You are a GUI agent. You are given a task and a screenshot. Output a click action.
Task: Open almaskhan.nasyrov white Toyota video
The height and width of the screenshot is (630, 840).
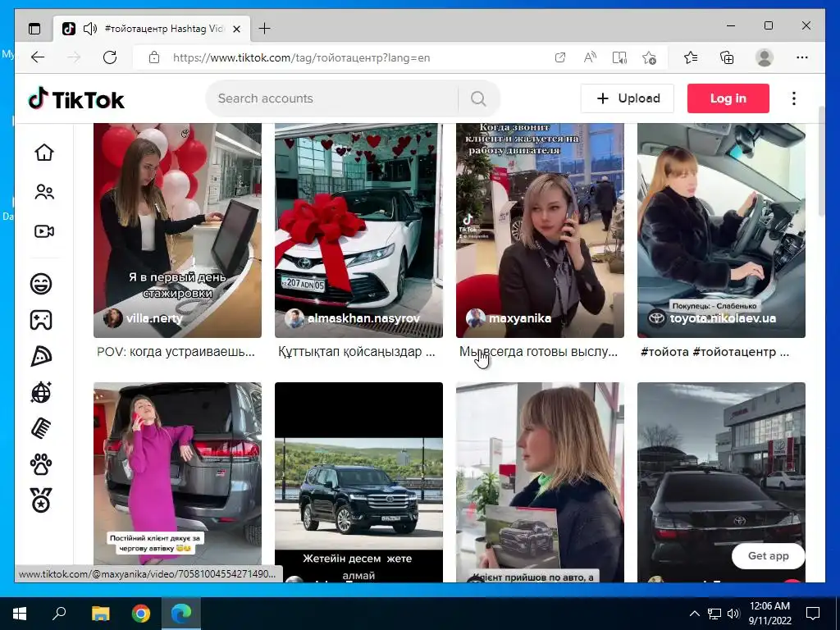(x=359, y=231)
